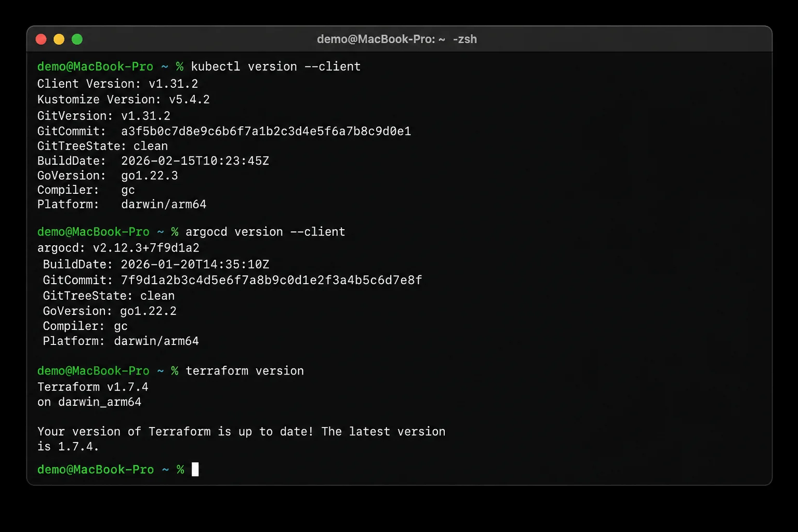Click the green prompt before the terraform command
798x532 pixels.
tap(108, 371)
